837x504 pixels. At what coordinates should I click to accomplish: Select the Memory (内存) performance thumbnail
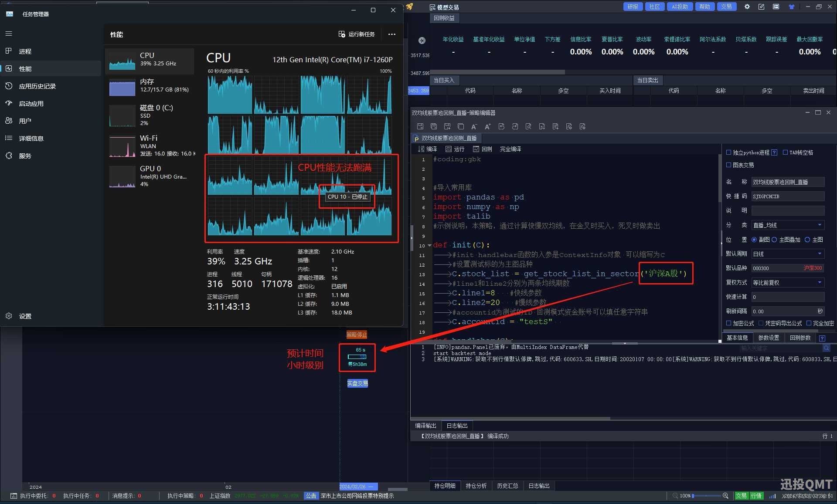[150, 87]
